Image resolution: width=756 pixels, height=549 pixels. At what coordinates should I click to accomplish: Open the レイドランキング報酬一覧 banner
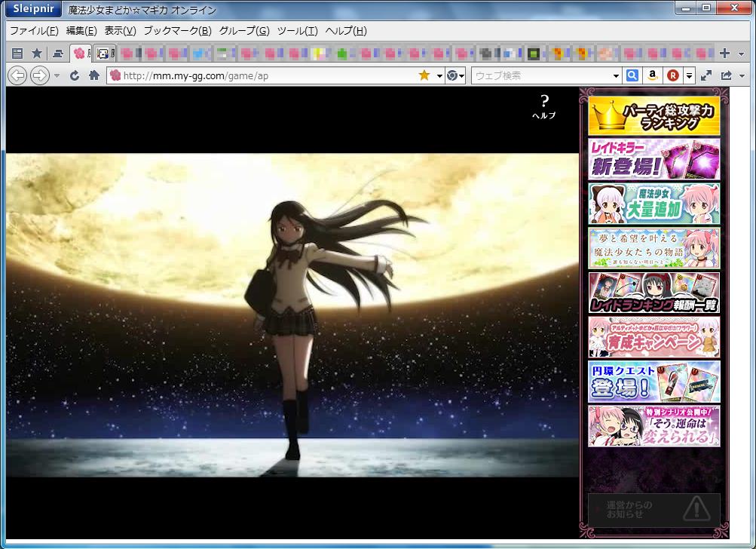pos(653,293)
